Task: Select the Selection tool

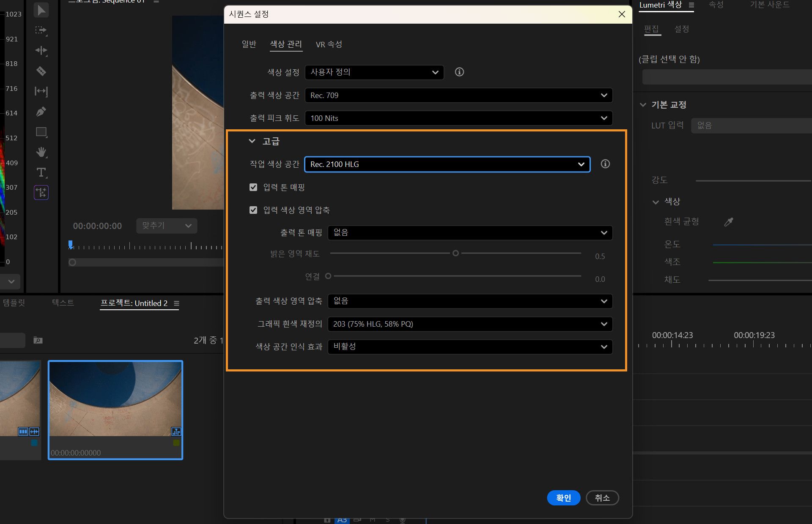Action: [x=41, y=10]
